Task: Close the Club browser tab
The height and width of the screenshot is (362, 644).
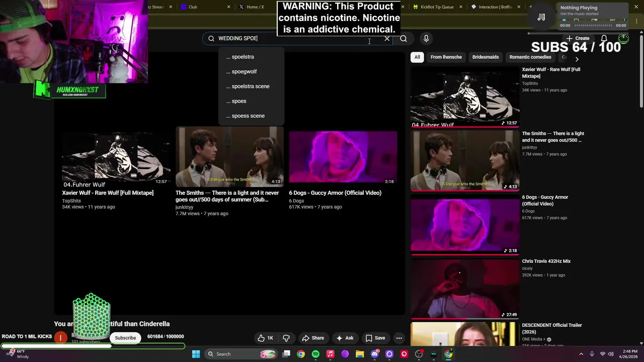Action: click(228, 7)
